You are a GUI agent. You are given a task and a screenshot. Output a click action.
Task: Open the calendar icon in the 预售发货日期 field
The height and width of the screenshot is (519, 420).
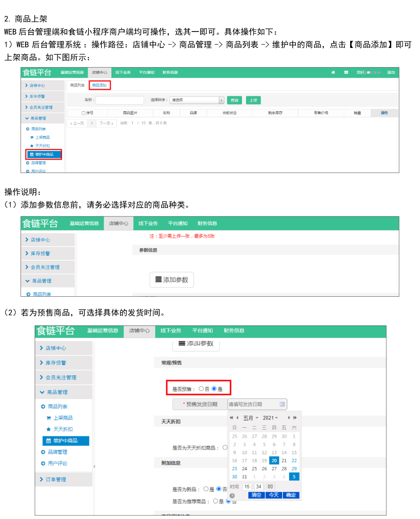tap(282, 404)
